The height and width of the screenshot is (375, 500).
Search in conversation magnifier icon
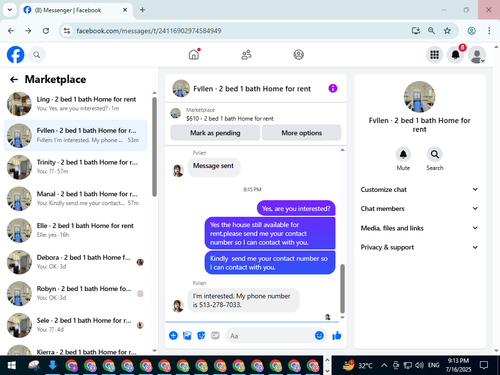(x=435, y=155)
